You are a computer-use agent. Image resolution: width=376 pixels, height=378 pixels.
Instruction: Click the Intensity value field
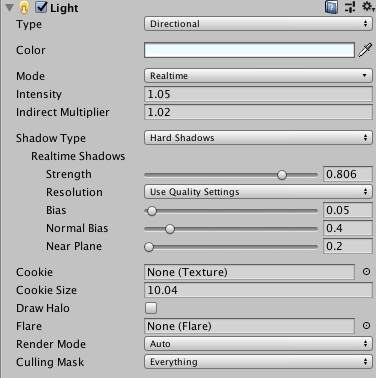(x=258, y=94)
